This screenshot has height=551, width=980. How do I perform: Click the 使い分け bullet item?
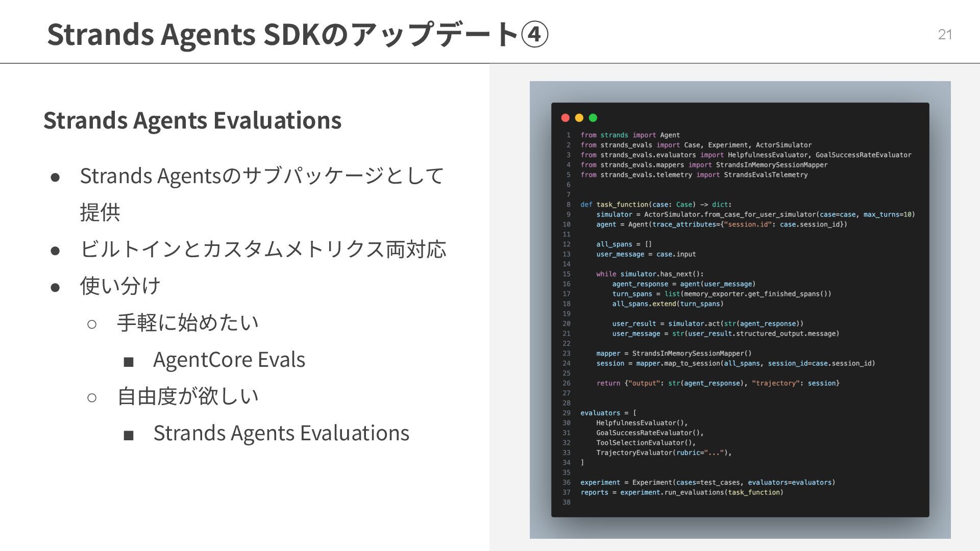pyautogui.click(x=120, y=286)
